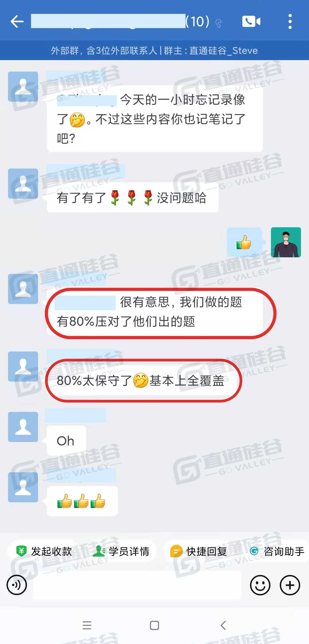Start a voice or video call
Screen dimensions: 309x644
point(251,21)
